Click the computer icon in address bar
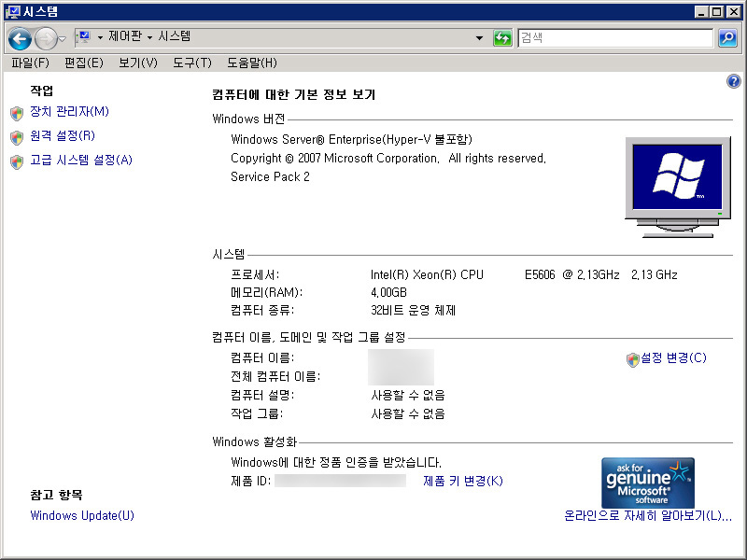 pyautogui.click(x=84, y=36)
